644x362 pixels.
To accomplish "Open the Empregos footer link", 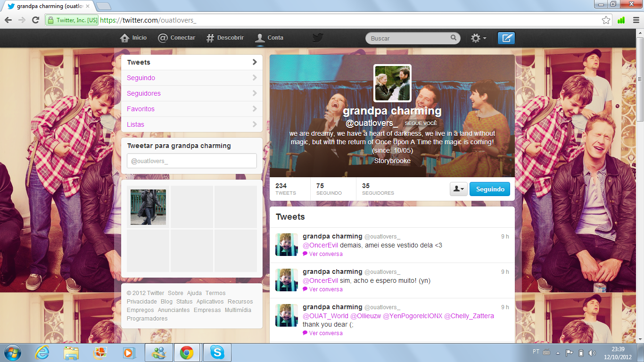I will pos(140,310).
